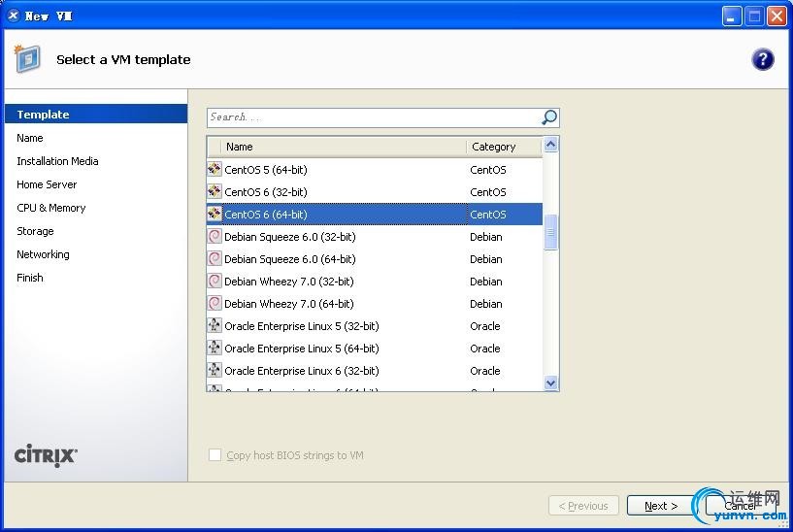Sort templates by the Category column header

click(x=504, y=147)
